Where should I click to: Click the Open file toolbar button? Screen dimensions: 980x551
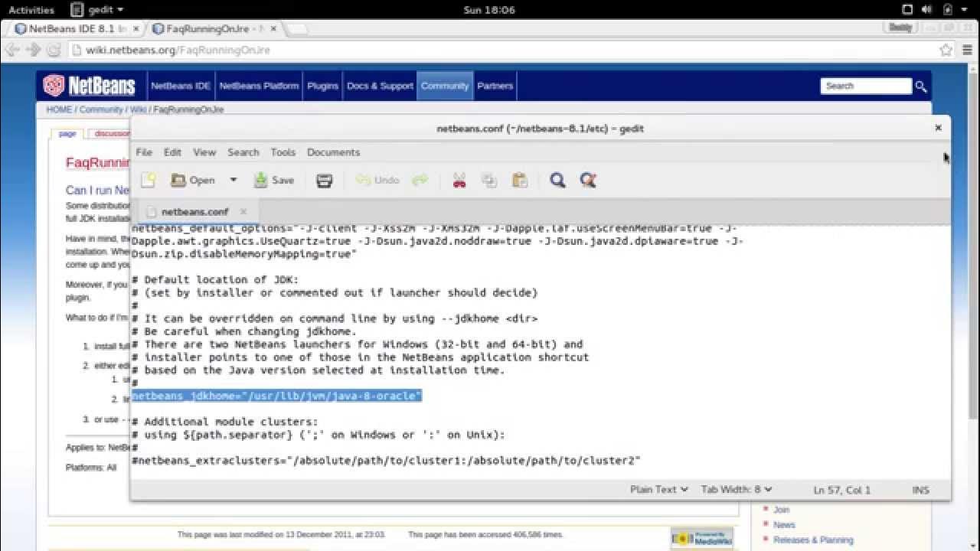(193, 180)
